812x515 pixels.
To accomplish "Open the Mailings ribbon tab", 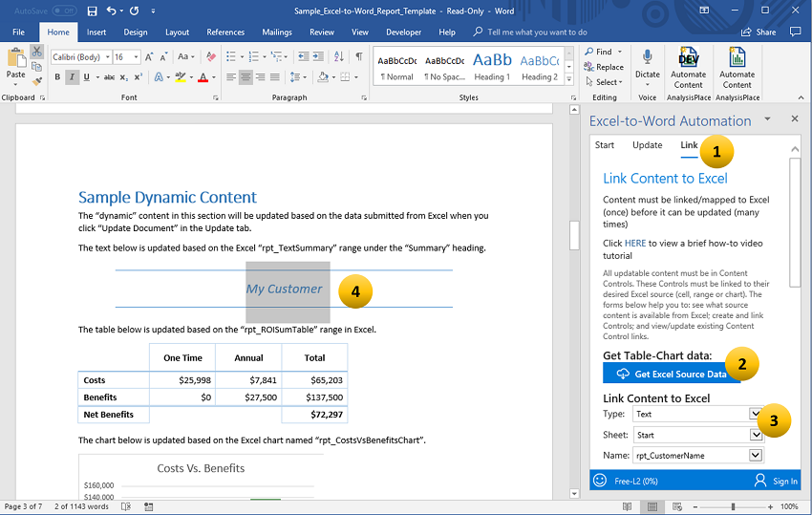I will (x=277, y=32).
